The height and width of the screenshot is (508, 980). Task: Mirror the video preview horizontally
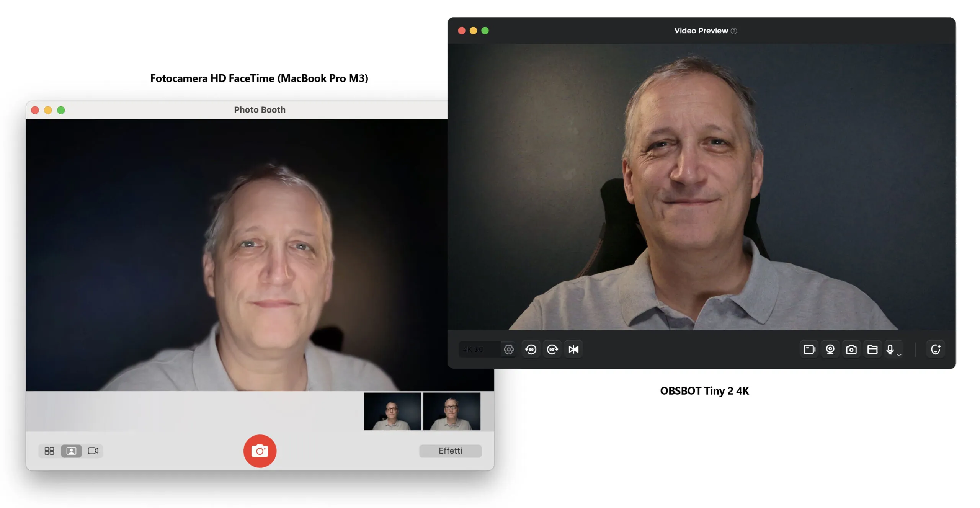[x=573, y=349]
